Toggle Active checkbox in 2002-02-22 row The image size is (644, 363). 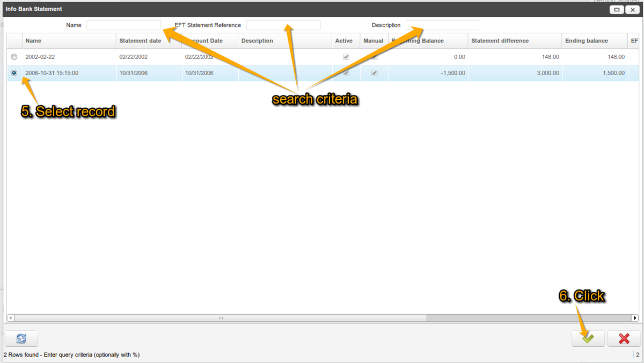click(346, 57)
